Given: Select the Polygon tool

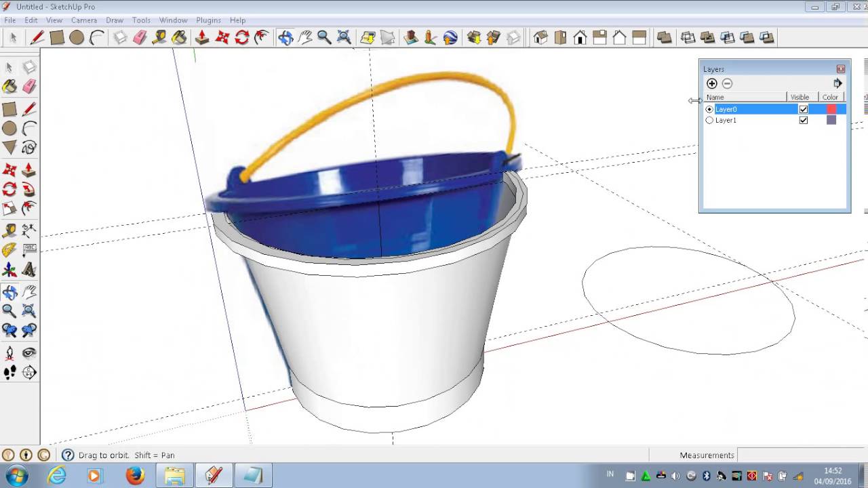Looking at the screenshot, I should [9, 147].
